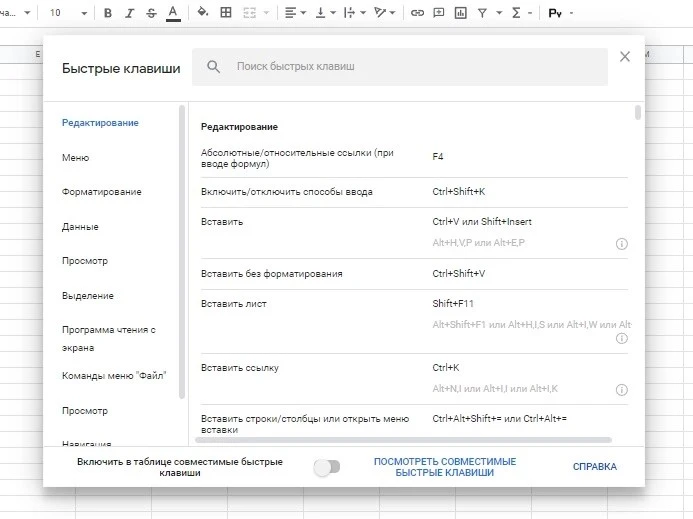
Task: Select the Форматирование category
Action: pos(101,192)
